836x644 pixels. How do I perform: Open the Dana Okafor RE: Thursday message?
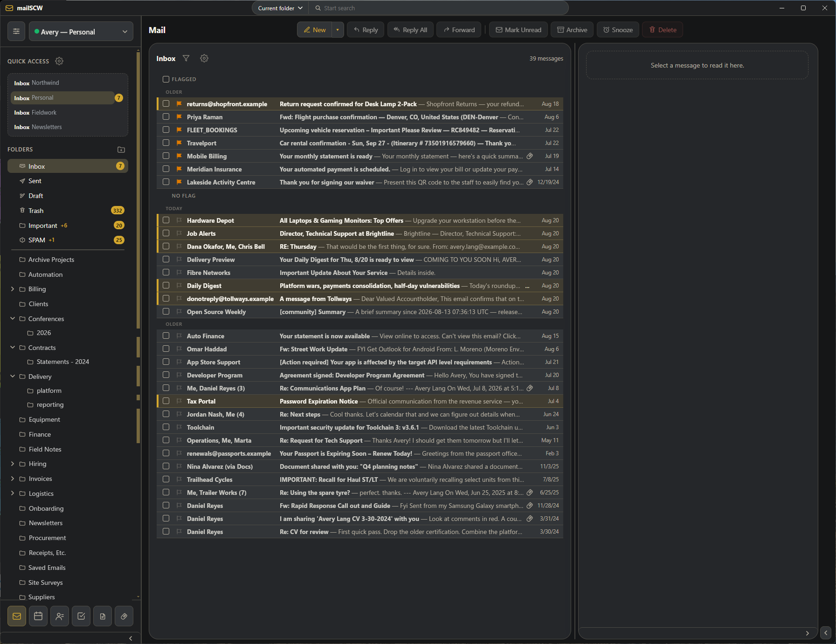360,247
